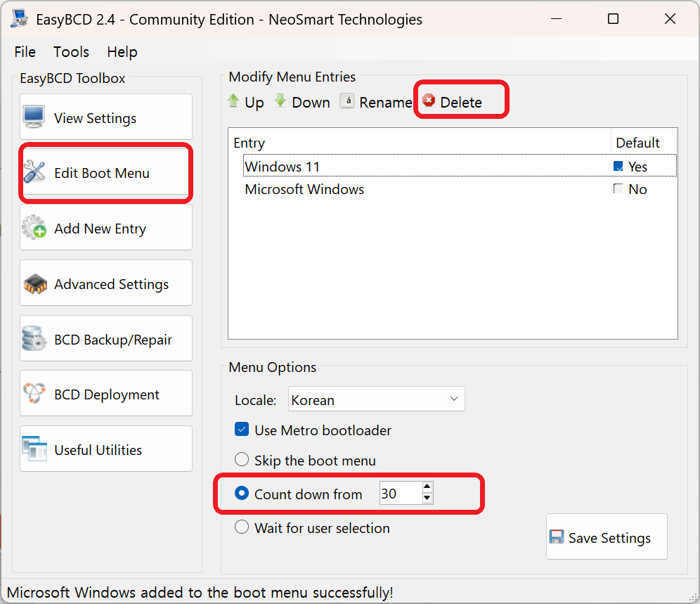Image resolution: width=700 pixels, height=604 pixels.
Task: Open BCD Backup/Repair
Action: [106, 340]
